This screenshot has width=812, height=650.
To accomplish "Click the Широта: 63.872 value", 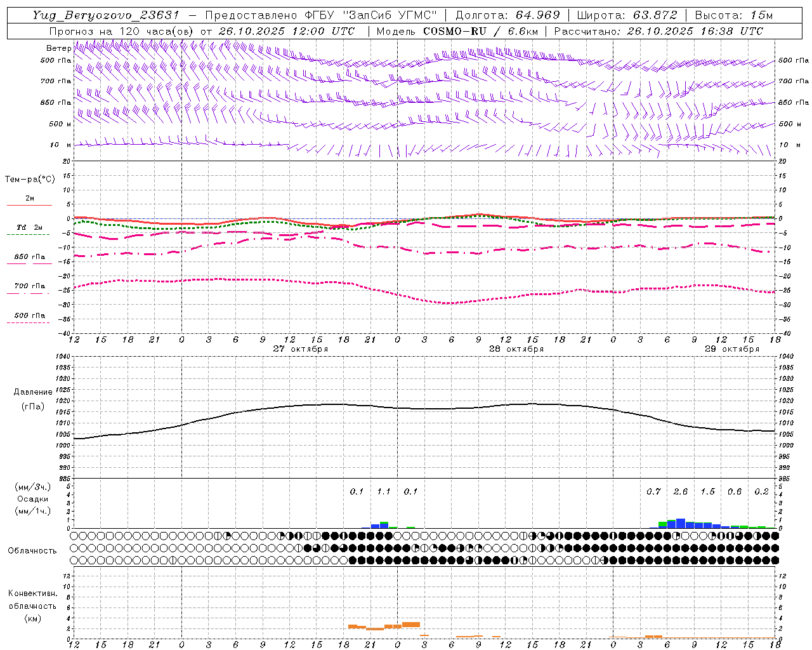I will click(627, 15).
